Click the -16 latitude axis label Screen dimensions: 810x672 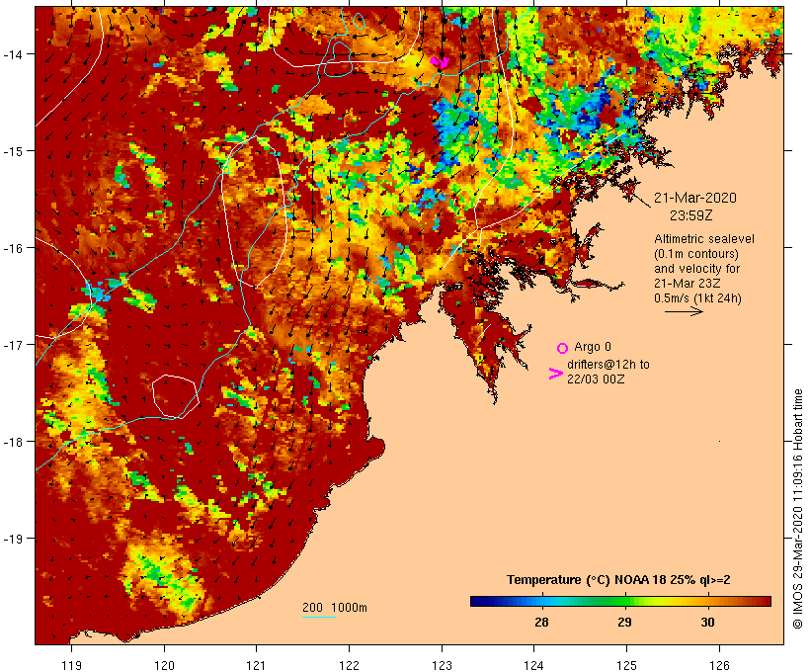tap(12, 248)
